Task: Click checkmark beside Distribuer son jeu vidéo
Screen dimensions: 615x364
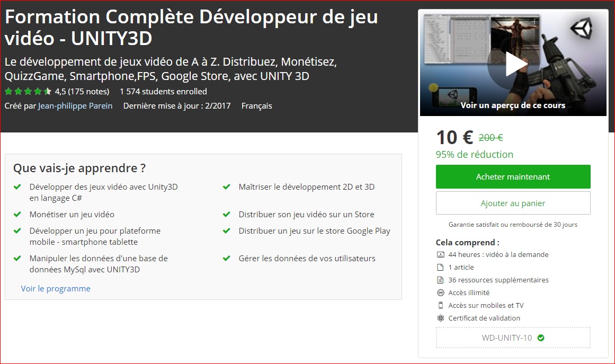Action: 226,214
